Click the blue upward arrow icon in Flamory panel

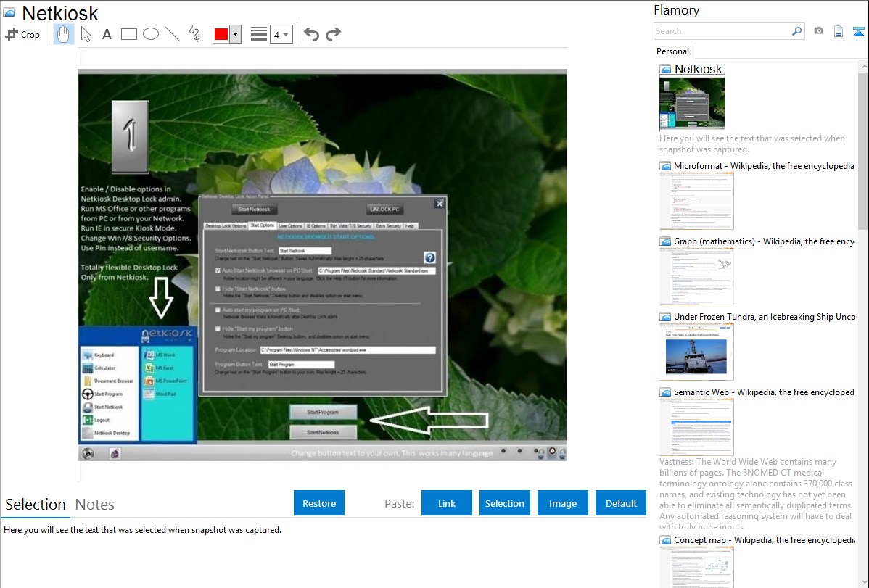pos(858,31)
